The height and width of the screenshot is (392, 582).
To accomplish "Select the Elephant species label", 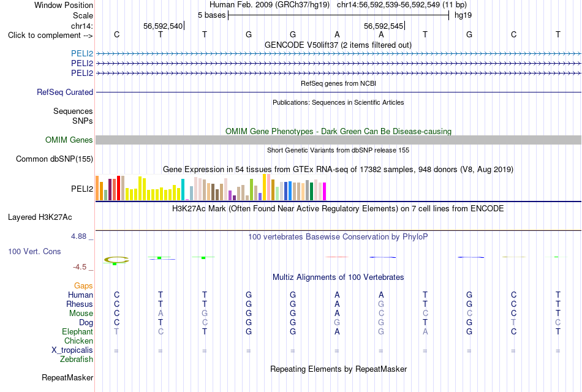I will (x=77, y=331).
